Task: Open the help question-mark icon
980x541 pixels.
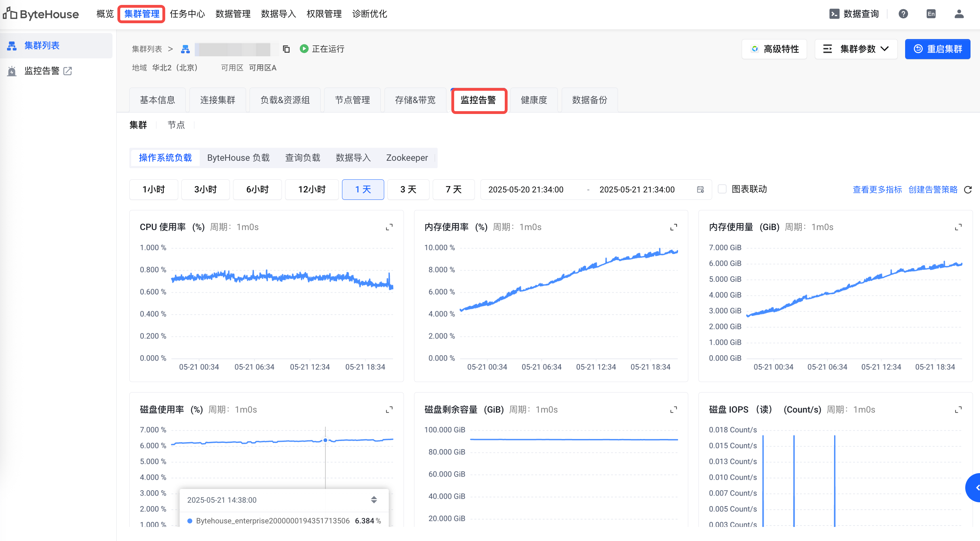Action: (x=903, y=14)
